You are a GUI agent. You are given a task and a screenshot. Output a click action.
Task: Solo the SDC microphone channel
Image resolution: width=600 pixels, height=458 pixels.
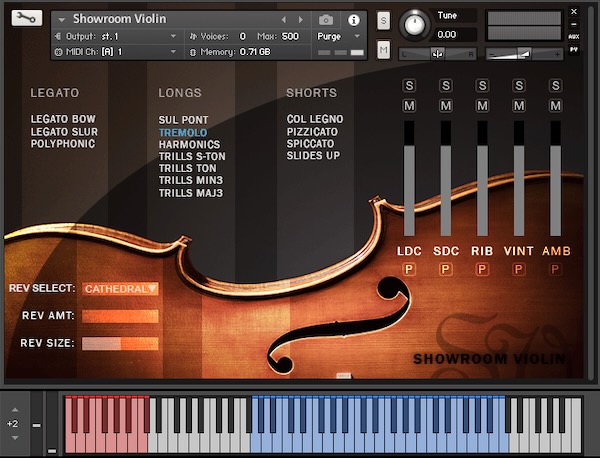click(445, 85)
